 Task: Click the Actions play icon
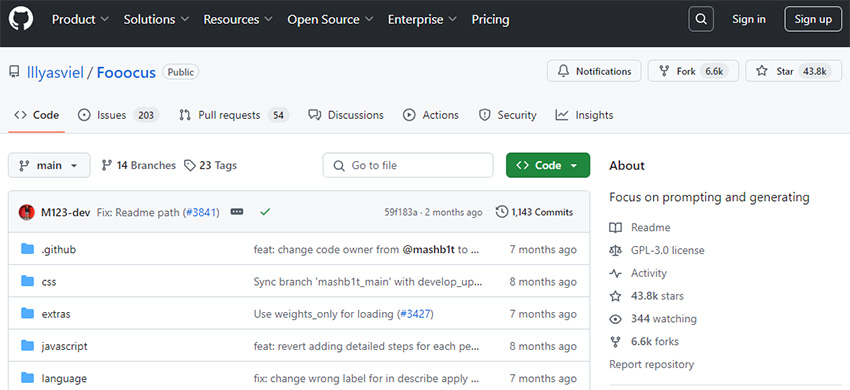tap(409, 115)
